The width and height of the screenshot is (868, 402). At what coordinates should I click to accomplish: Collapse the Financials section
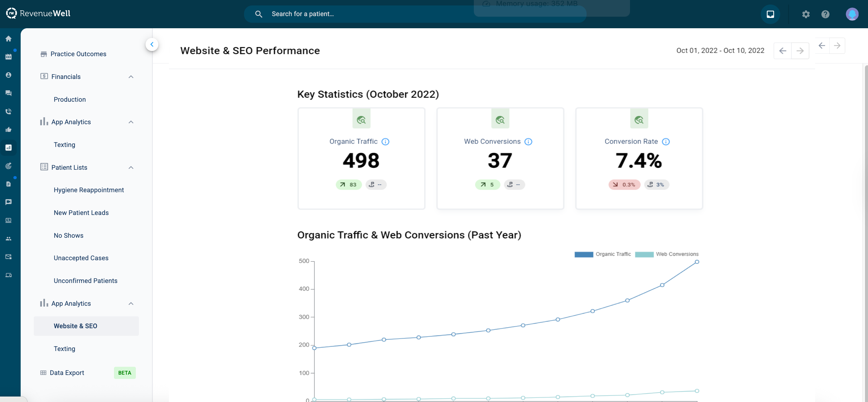tap(131, 77)
